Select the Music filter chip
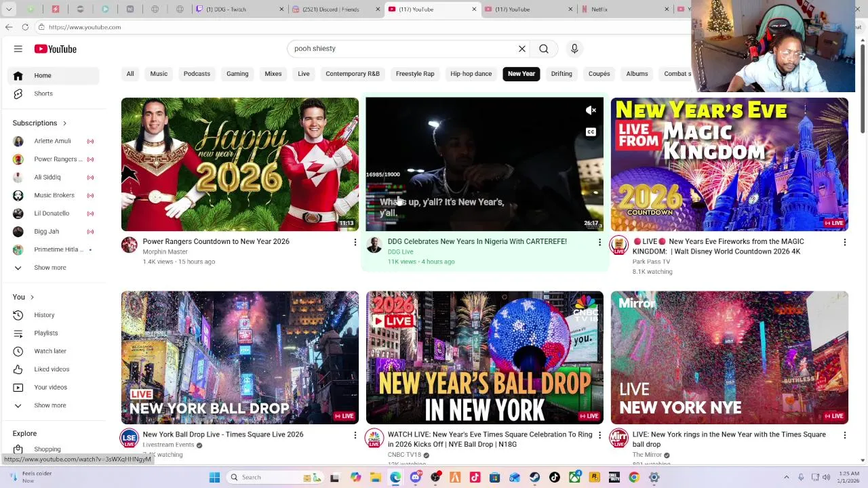Image resolution: width=868 pixels, height=488 pixels. (159, 74)
